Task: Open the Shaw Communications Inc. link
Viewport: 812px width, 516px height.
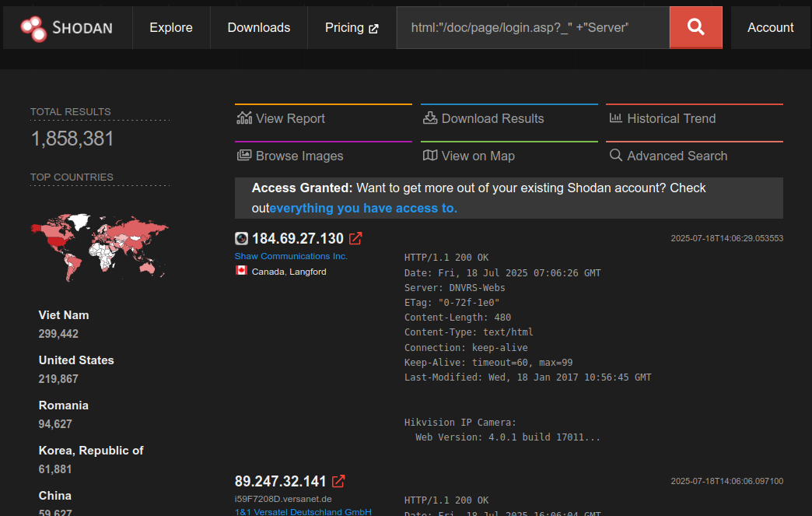Action: tap(290, 256)
